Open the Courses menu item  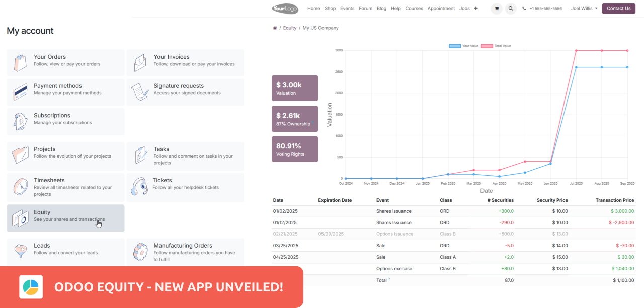414,9
